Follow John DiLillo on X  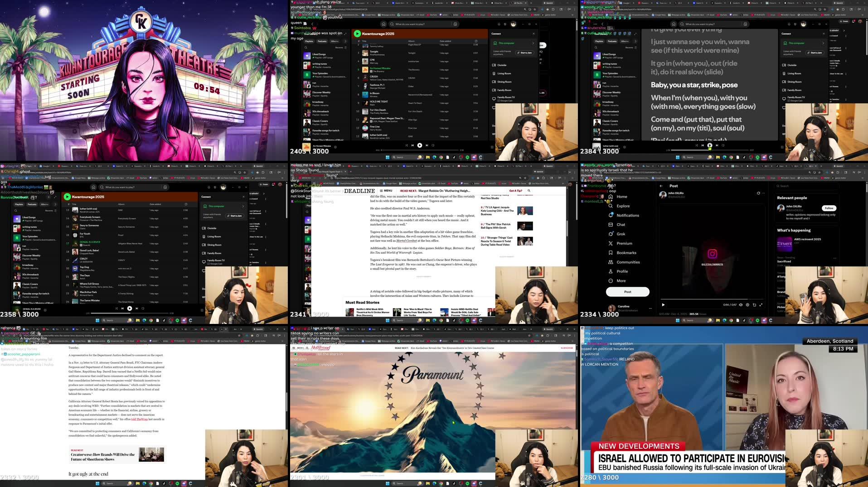coord(829,208)
